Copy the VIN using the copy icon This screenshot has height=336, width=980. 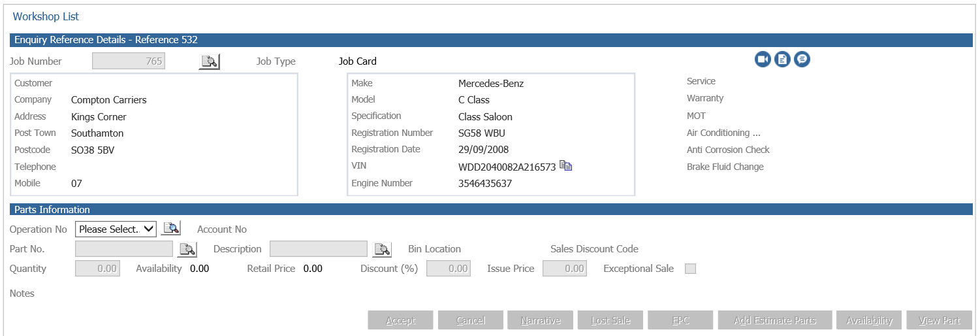(x=566, y=166)
